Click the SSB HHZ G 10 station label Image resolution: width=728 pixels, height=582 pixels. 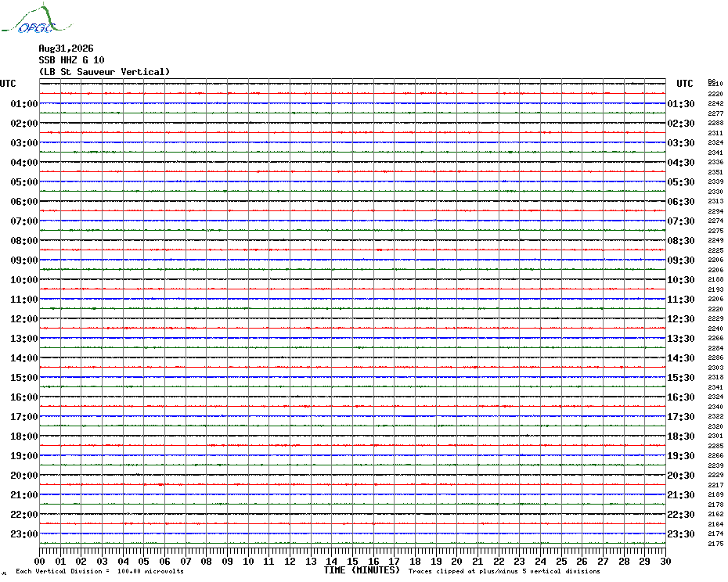71,60
